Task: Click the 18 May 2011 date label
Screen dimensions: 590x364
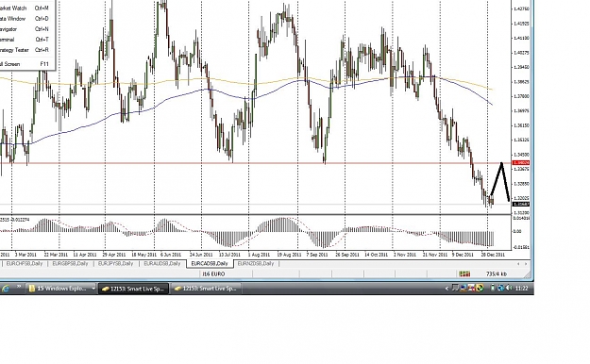Action: click(143, 255)
